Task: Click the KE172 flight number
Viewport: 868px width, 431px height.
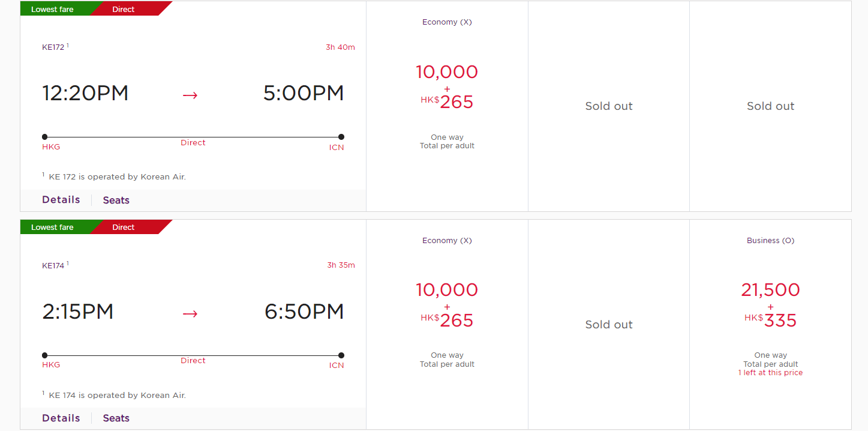Action: 53,47
